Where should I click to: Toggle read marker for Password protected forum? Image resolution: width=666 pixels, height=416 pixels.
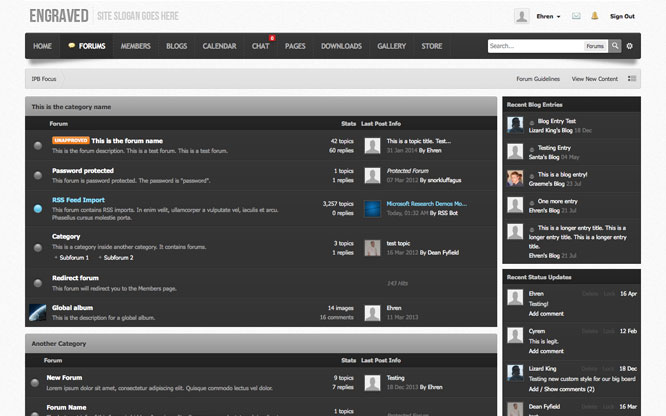(37, 176)
